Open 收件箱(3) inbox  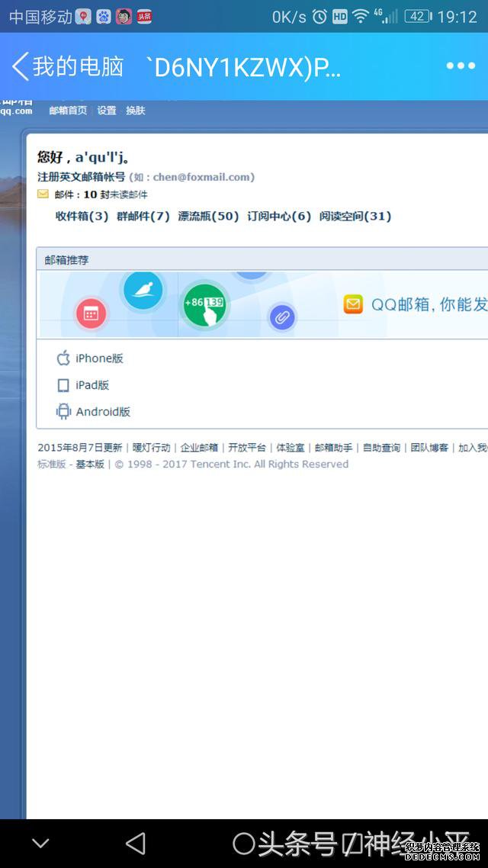[x=82, y=216]
